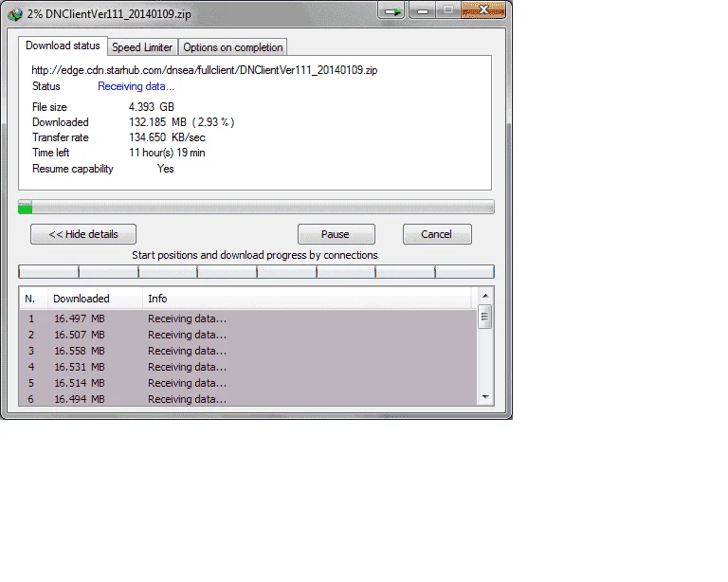Click the green arrow title bar button
Viewport: 728px width, 582px height.
pyautogui.click(x=392, y=11)
